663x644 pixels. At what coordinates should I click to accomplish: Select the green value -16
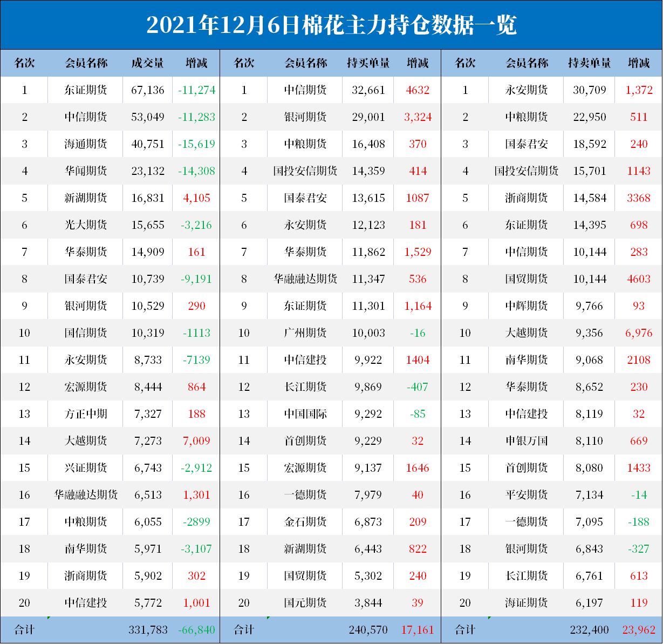(418, 333)
